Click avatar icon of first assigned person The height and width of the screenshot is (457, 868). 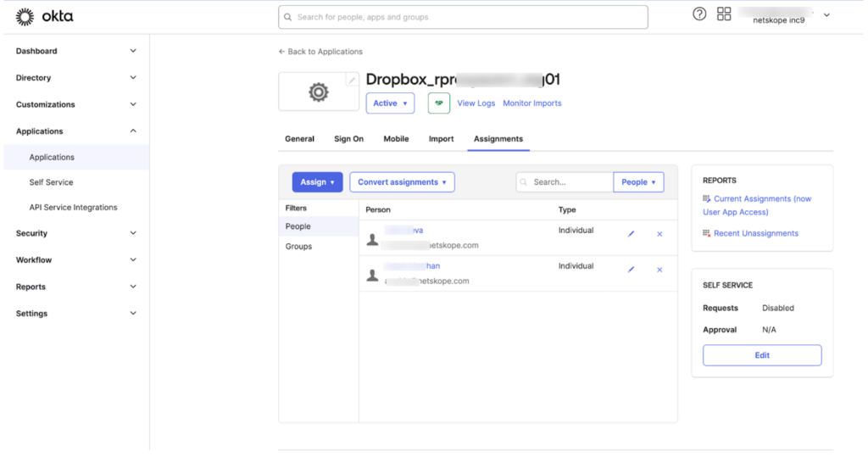tap(373, 239)
